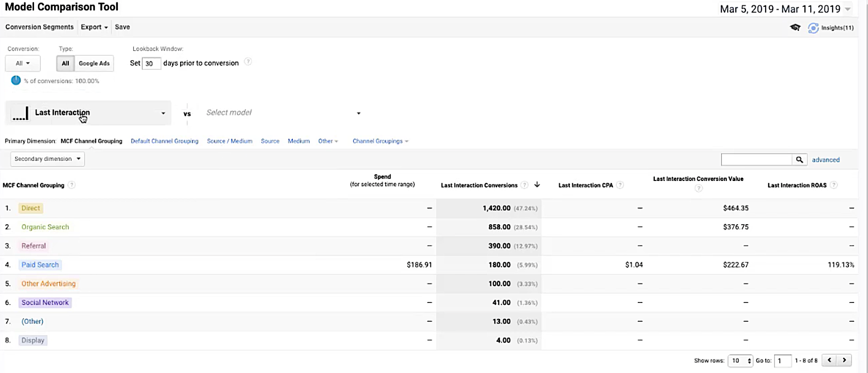Expand the Secondary dimension dropdown
The width and height of the screenshot is (868, 373).
tap(47, 159)
